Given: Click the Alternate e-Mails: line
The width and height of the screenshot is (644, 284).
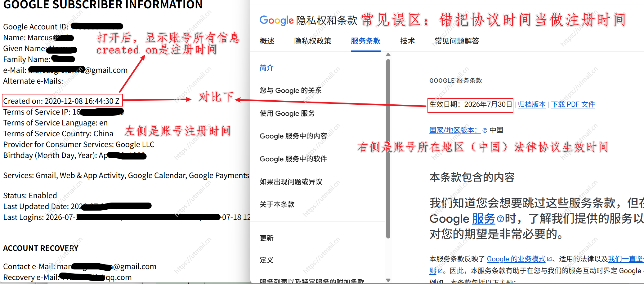Looking at the screenshot, I should [x=33, y=81].
